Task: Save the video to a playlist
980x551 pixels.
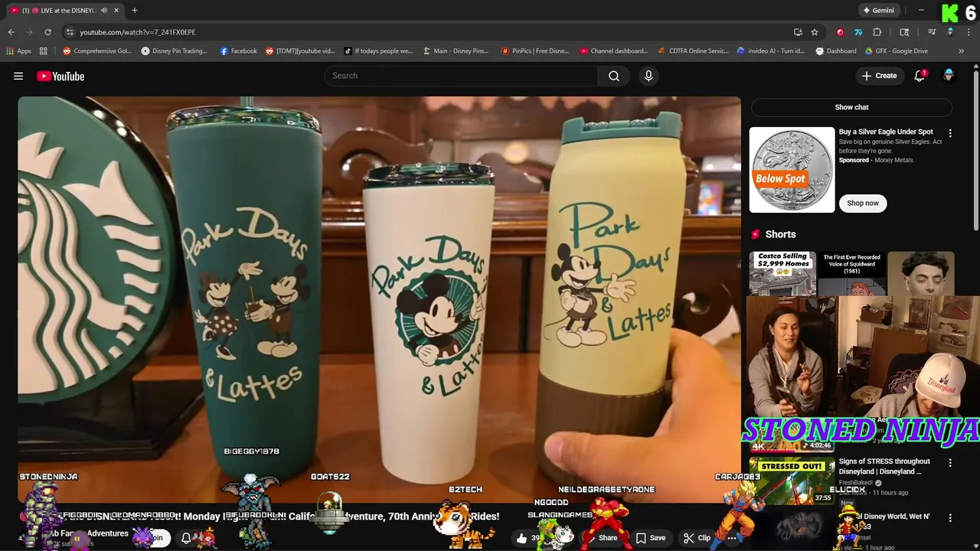Action: 651,538
